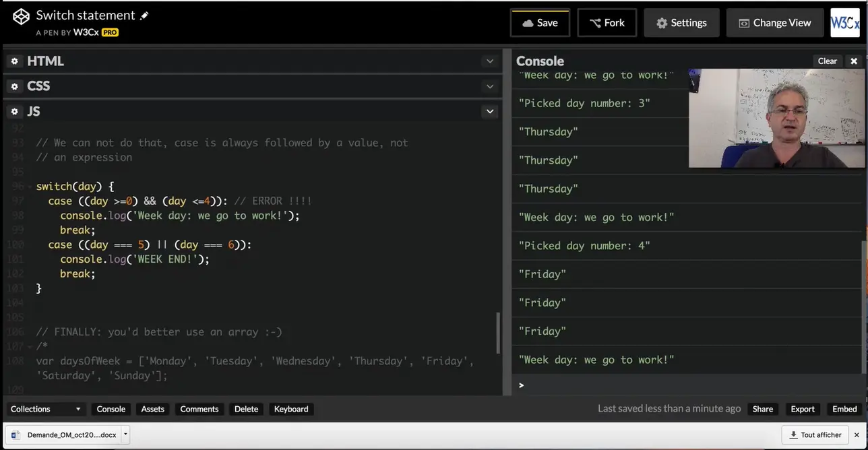Click the CodePen logo icon
This screenshot has width=868, height=450.
pos(21,17)
